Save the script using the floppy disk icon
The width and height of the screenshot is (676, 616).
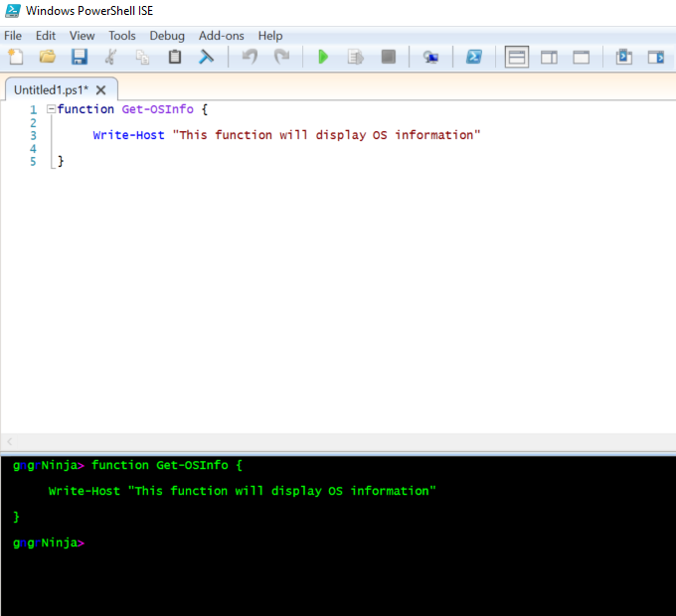coord(79,58)
